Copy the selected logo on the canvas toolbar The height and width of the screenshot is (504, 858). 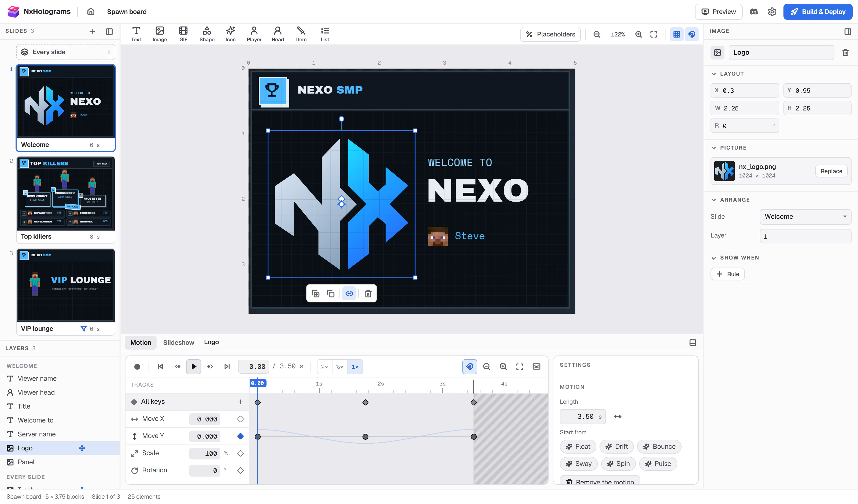pos(330,294)
